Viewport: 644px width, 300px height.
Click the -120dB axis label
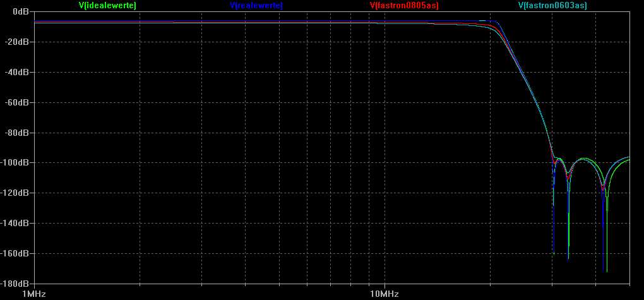(15, 193)
